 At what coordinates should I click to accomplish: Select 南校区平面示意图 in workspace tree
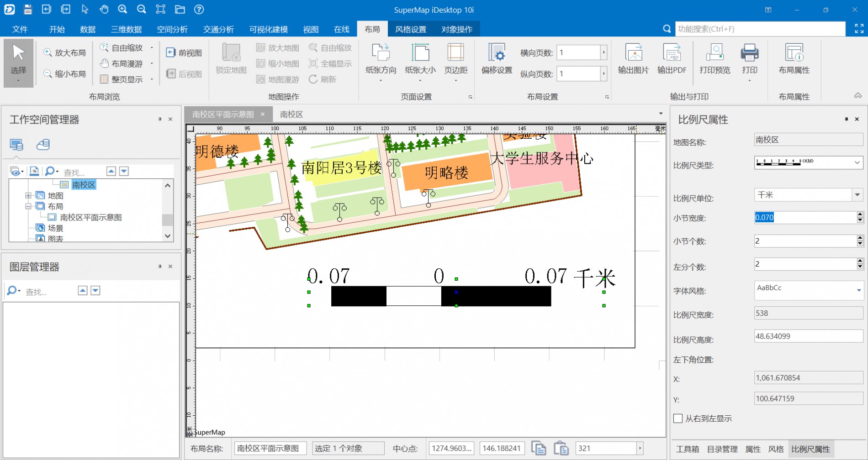tap(91, 217)
